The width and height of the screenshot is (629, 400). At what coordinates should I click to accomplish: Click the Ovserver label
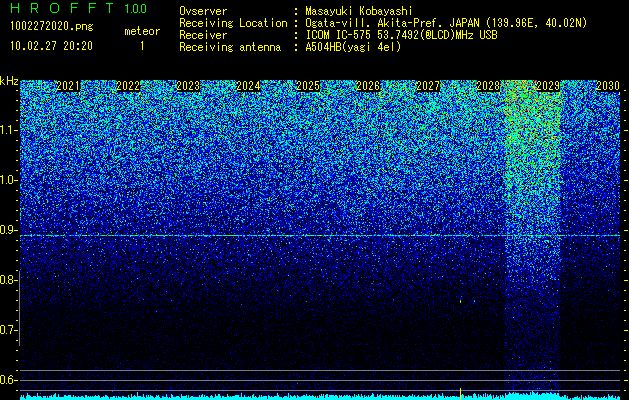tap(203, 11)
